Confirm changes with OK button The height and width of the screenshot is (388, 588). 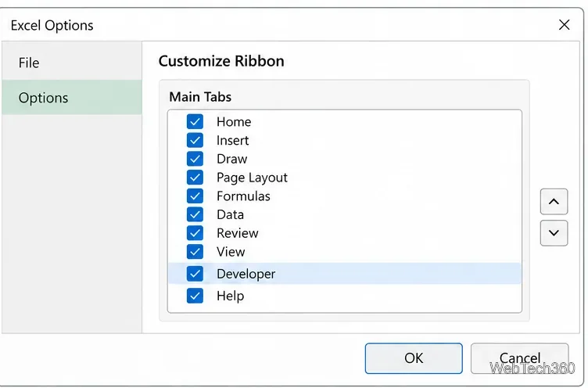[414, 358]
